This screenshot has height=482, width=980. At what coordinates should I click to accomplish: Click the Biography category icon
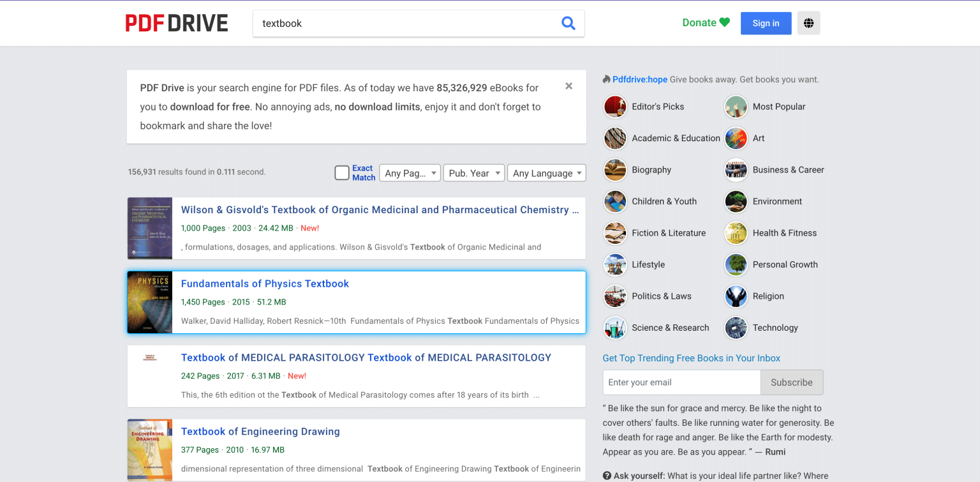615,170
